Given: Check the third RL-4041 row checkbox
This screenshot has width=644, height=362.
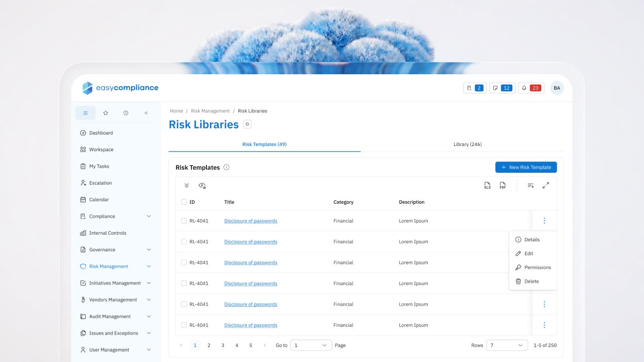Looking at the screenshot, I should [x=184, y=262].
